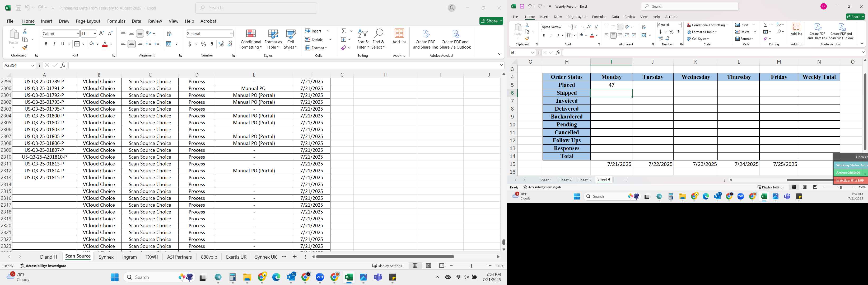The height and width of the screenshot is (285, 868).
Task: Click zoom slider in Purchasing Data status bar
Action: click(471, 266)
